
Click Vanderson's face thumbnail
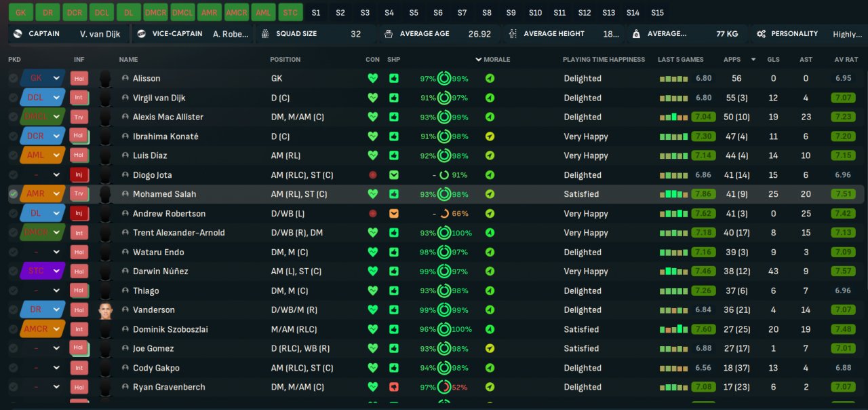[104, 310]
